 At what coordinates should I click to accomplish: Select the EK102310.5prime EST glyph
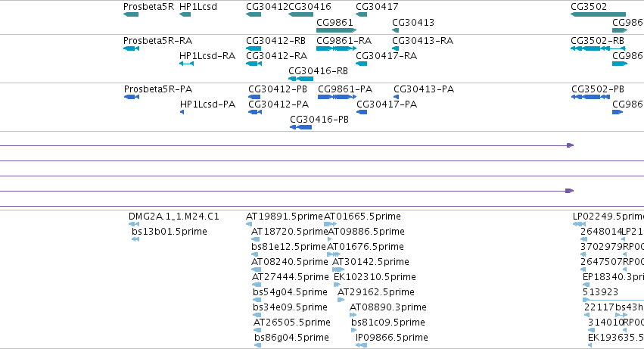[338, 285]
